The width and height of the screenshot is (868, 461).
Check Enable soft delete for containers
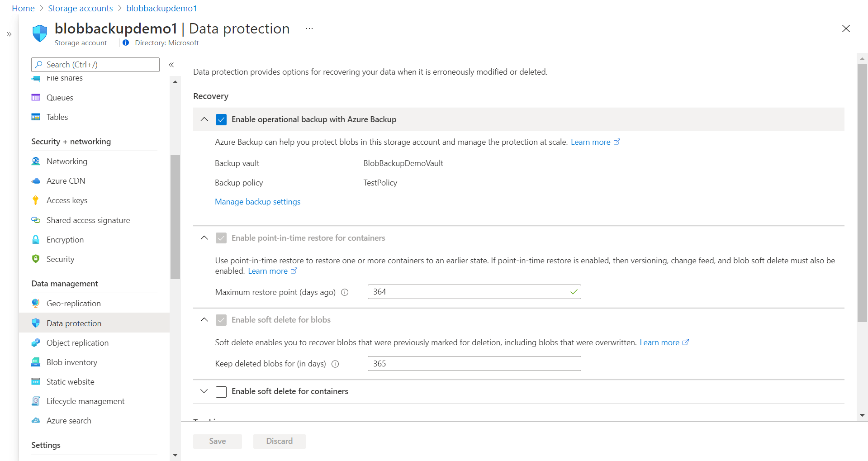coord(221,392)
